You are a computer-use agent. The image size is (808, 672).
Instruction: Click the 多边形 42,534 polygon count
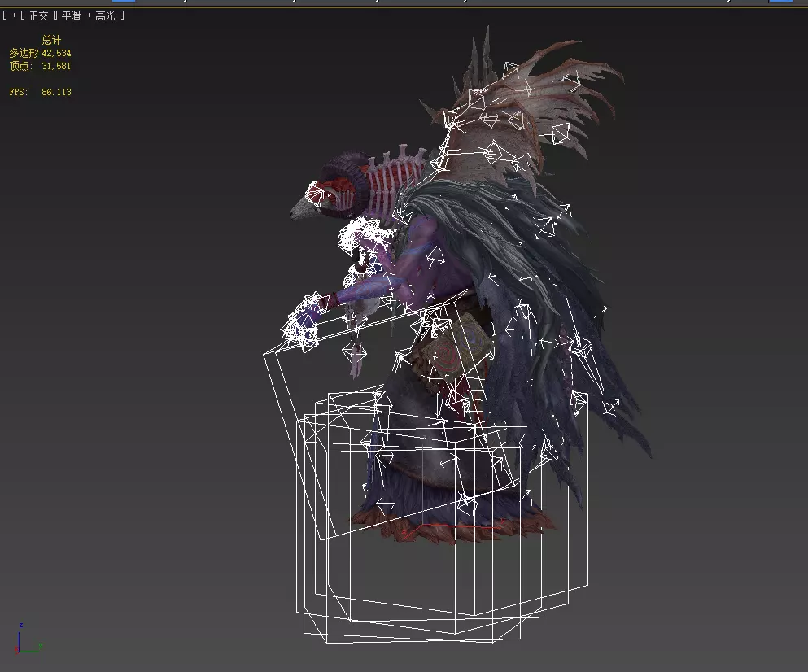40,53
